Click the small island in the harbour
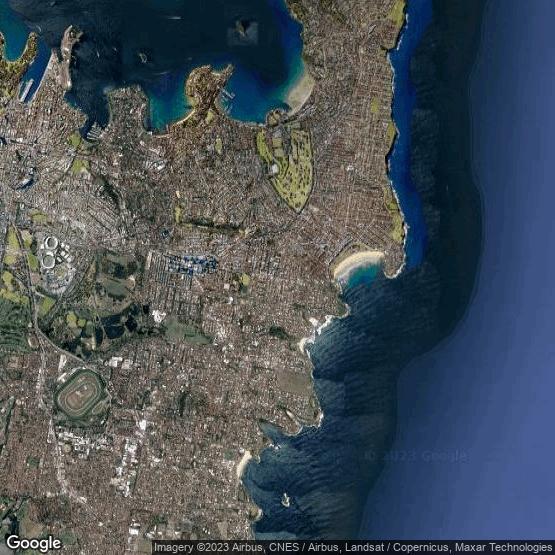555x555 pixels. coord(244,31)
